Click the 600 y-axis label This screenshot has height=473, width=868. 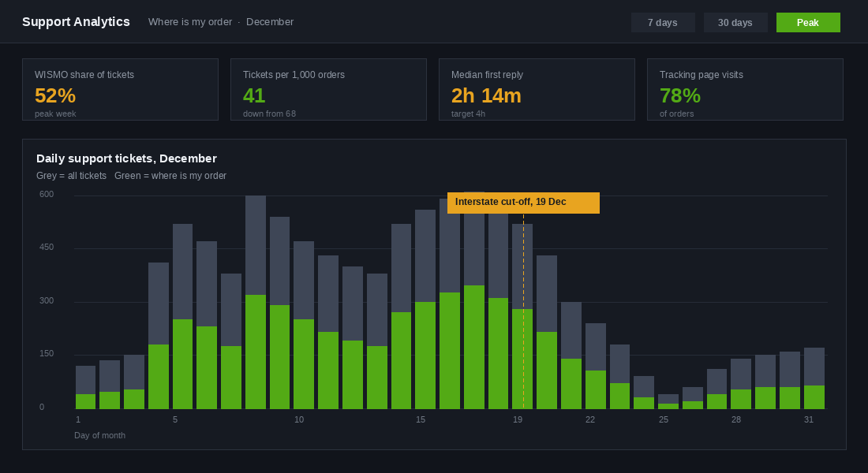pos(47,194)
